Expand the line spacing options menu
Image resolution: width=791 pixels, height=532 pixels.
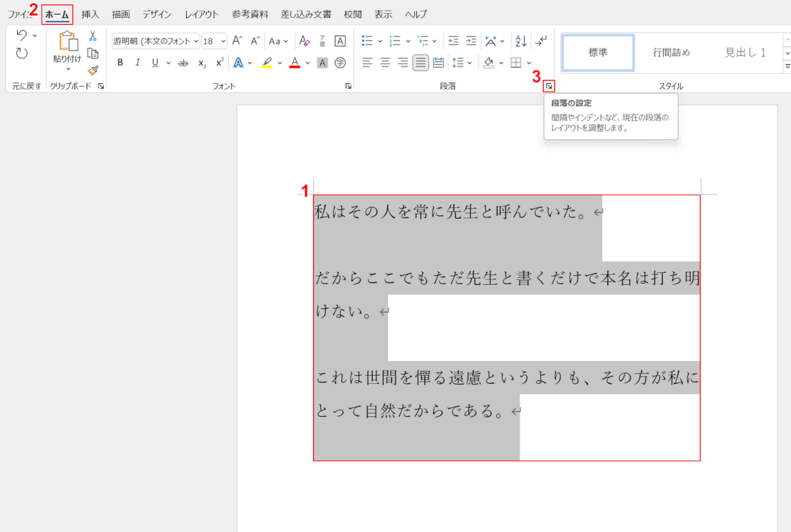pos(470,62)
